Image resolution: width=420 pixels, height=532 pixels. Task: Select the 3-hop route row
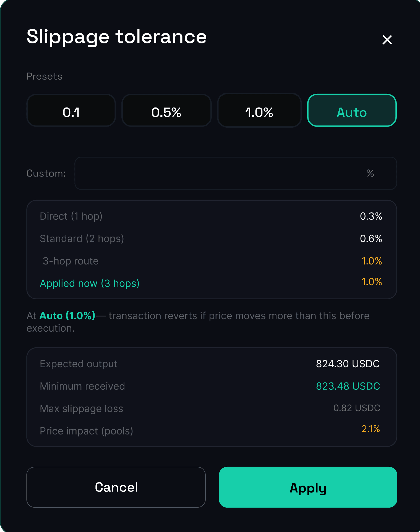[x=212, y=261]
